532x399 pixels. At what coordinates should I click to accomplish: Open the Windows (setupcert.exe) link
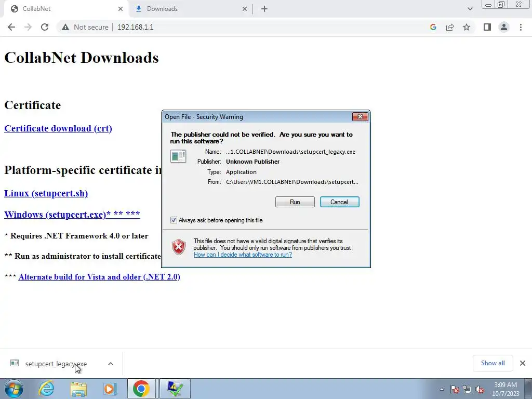click(x=72, y=215)
